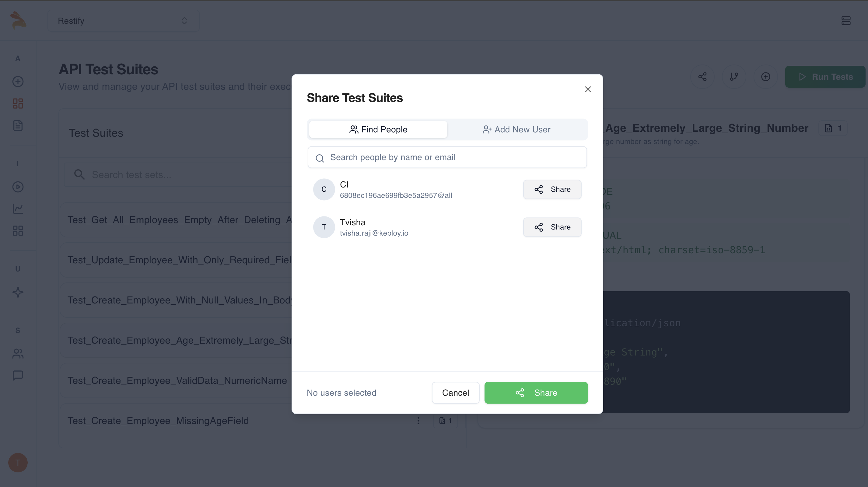
Task: Open the test suites grid icon in sidebar
Action: coord(18,103)
